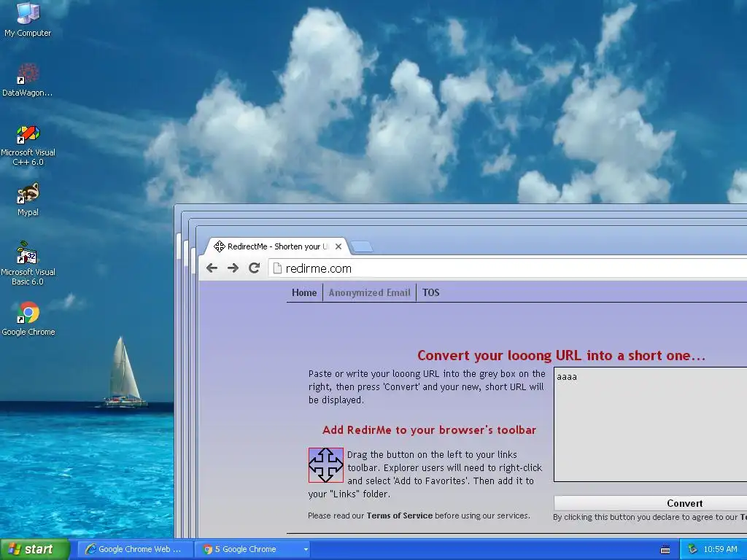Viewport: 747px width, 560px height.
Task: Reload the redirme.com page
Action: (255, 268)
